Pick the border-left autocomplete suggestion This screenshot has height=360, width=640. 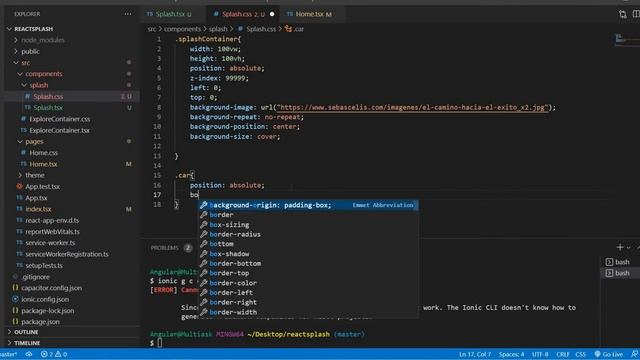coord(308,293)
